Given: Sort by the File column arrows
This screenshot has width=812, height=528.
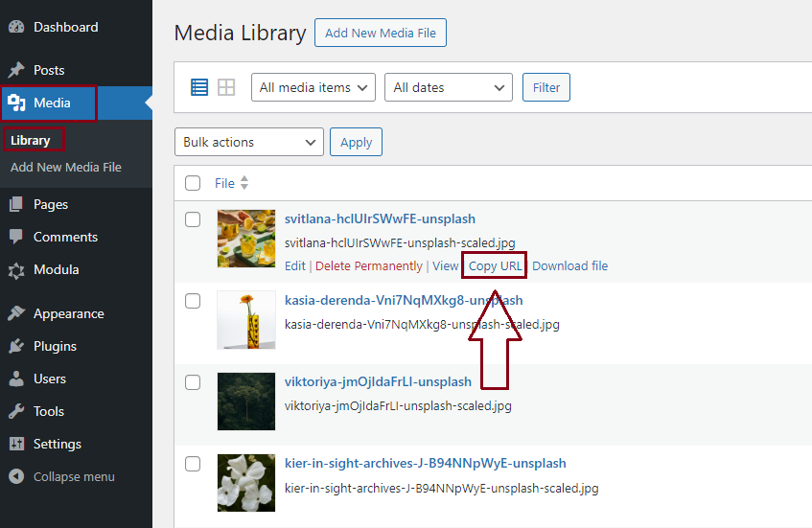Looking at the screenshot, I should point(244,183).
